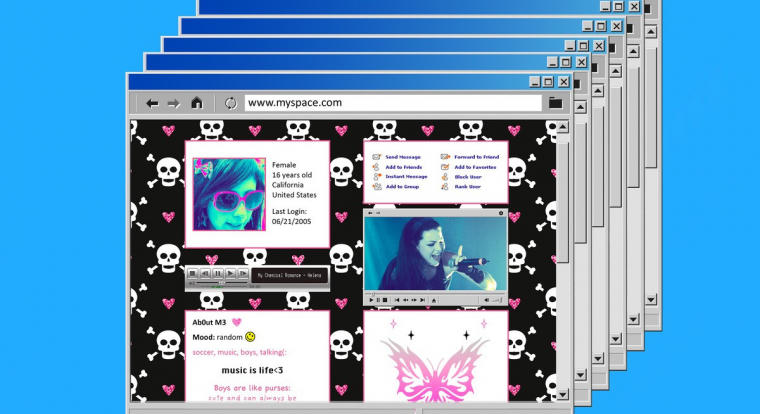Open the profile photo with pink sunglasses

(229, 194)
